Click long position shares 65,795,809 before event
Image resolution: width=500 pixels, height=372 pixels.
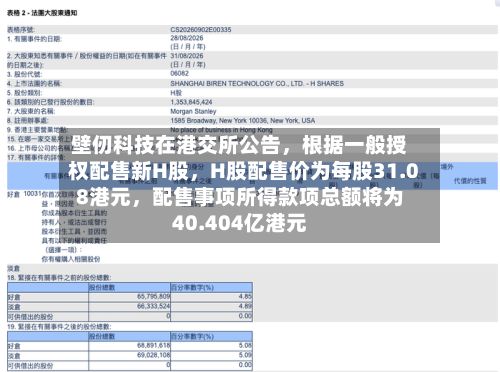coord(154,296)
